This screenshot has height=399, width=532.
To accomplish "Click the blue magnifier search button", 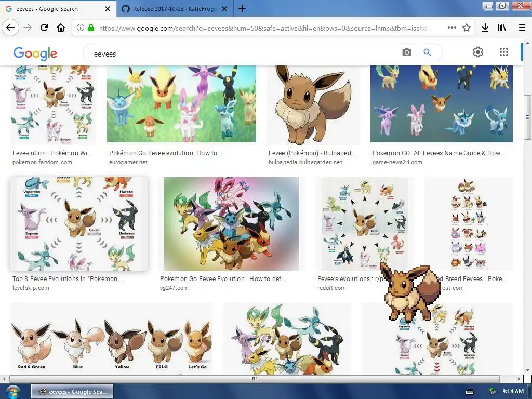I will click(427, 52).
